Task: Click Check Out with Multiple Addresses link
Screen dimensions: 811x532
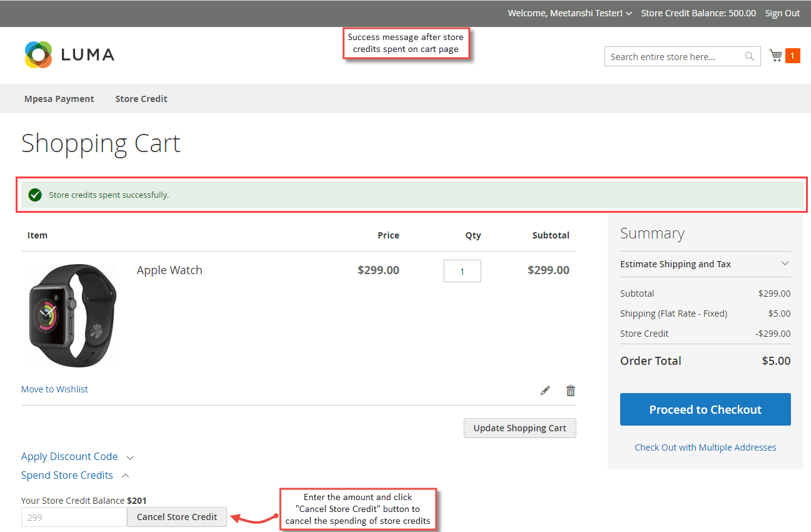Action: click(x=705, y=448)
